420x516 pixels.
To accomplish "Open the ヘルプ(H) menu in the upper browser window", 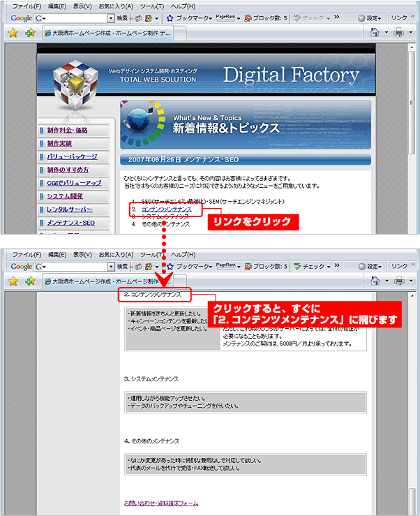I will (183, 6).
